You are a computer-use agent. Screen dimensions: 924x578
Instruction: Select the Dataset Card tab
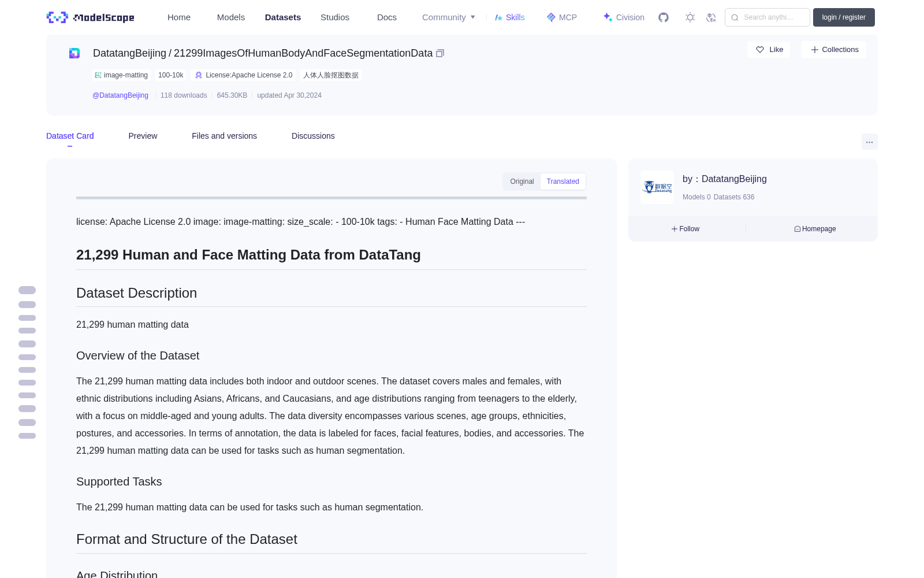coord(70,136)
